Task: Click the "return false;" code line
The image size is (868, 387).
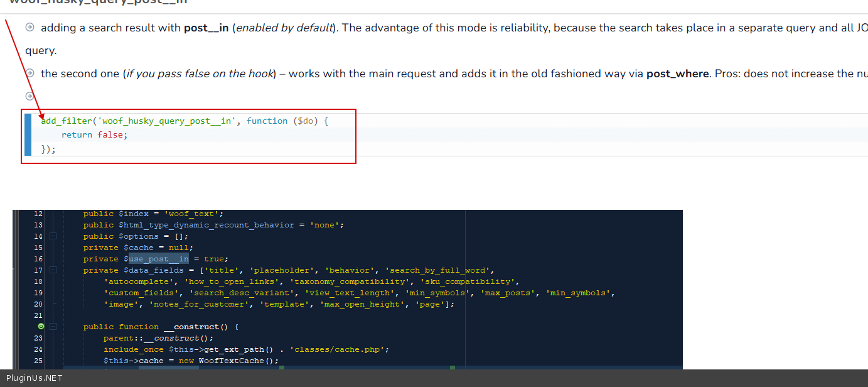Action: 94,135
